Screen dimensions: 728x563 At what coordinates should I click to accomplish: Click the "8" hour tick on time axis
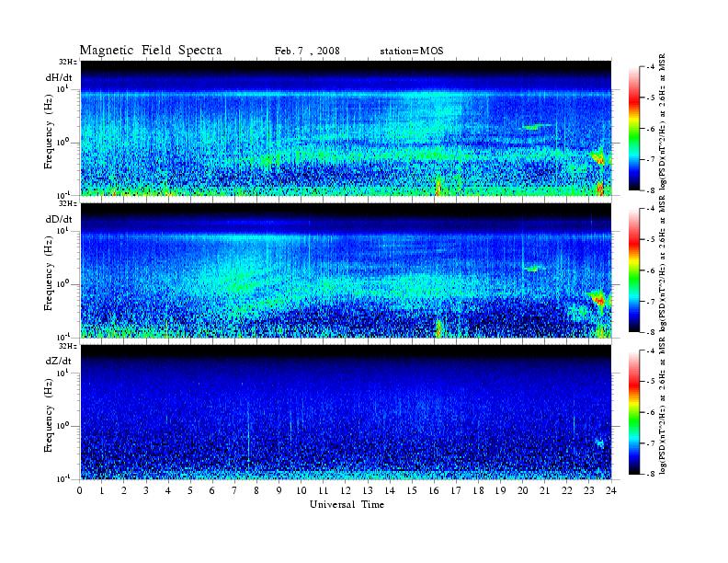point(256,490)
